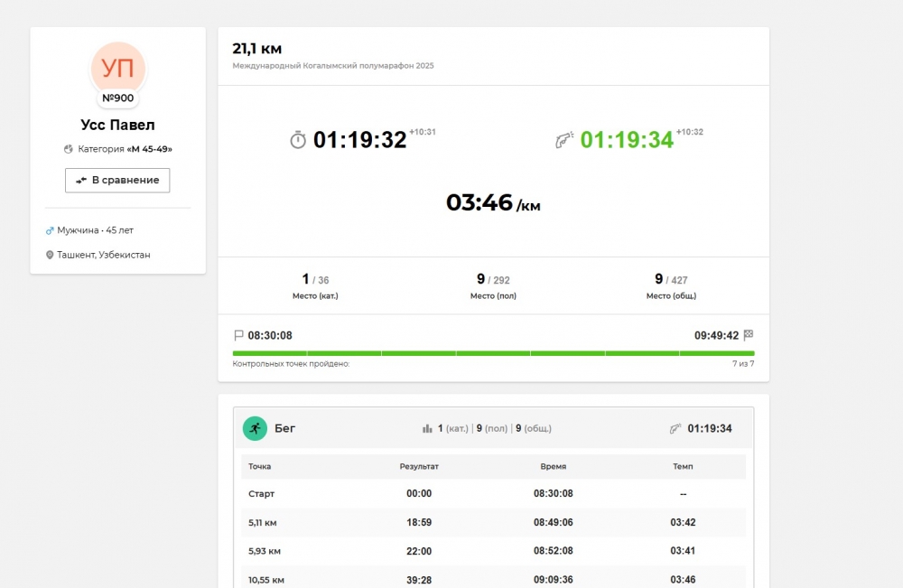This screenshot has height=588, width=903.
Task: Click the М 45-49 category label
Action: click(x=150, y=149)
